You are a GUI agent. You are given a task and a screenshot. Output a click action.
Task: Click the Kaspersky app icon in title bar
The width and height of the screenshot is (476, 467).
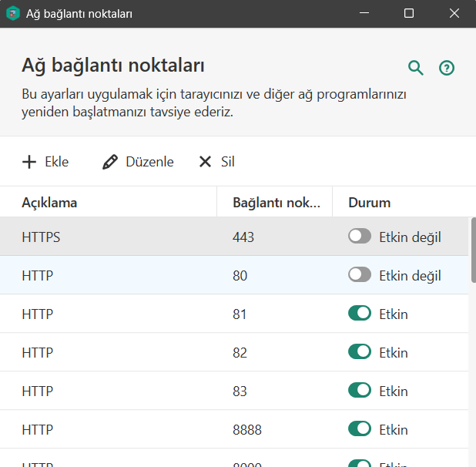(13, 14)
